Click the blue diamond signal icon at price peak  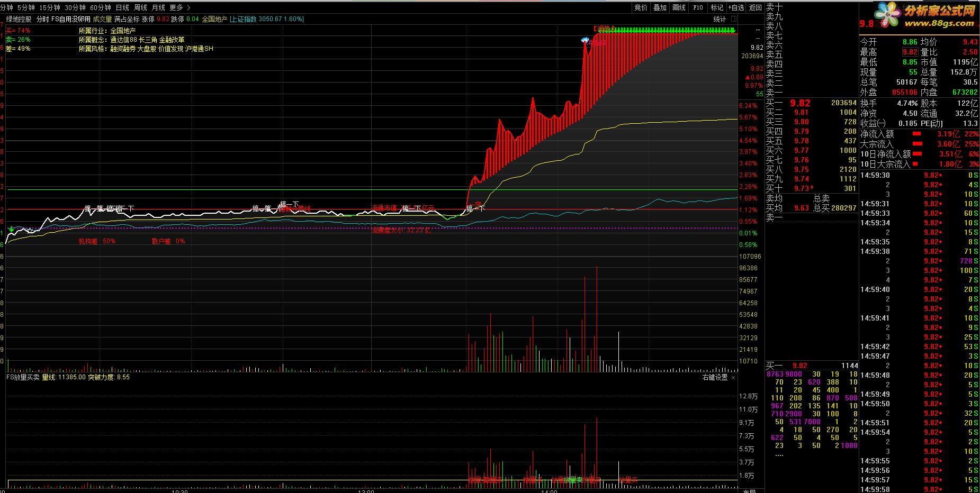(x=585, y=40)
